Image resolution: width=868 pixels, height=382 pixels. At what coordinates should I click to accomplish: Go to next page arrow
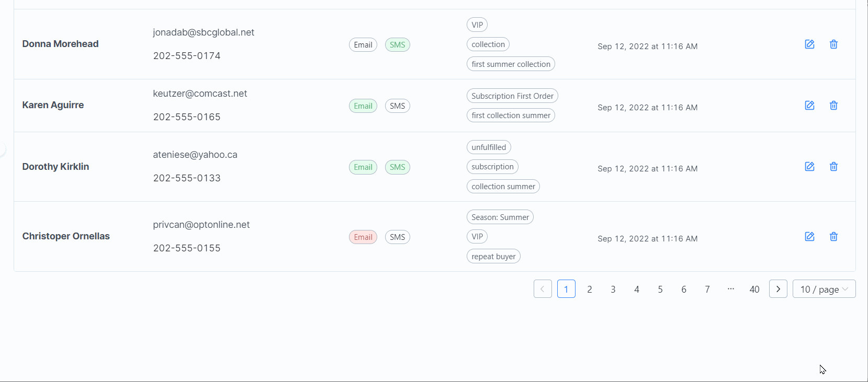[778, 289]
